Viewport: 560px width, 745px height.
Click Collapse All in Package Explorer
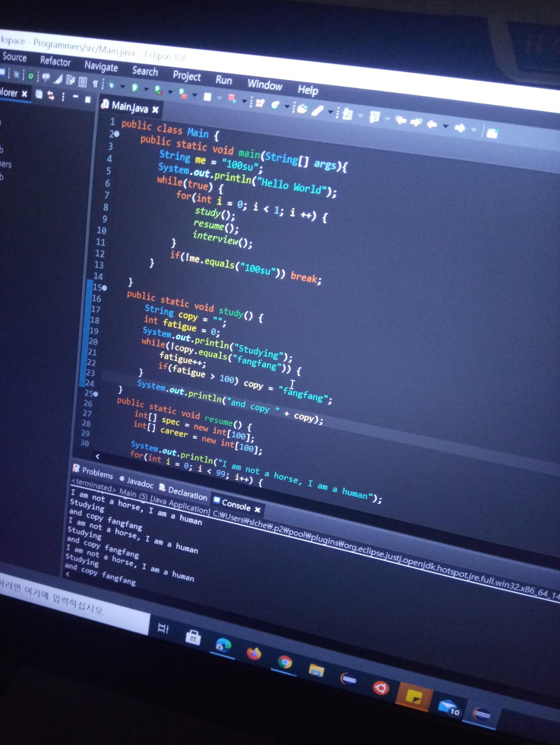point(39,95)
